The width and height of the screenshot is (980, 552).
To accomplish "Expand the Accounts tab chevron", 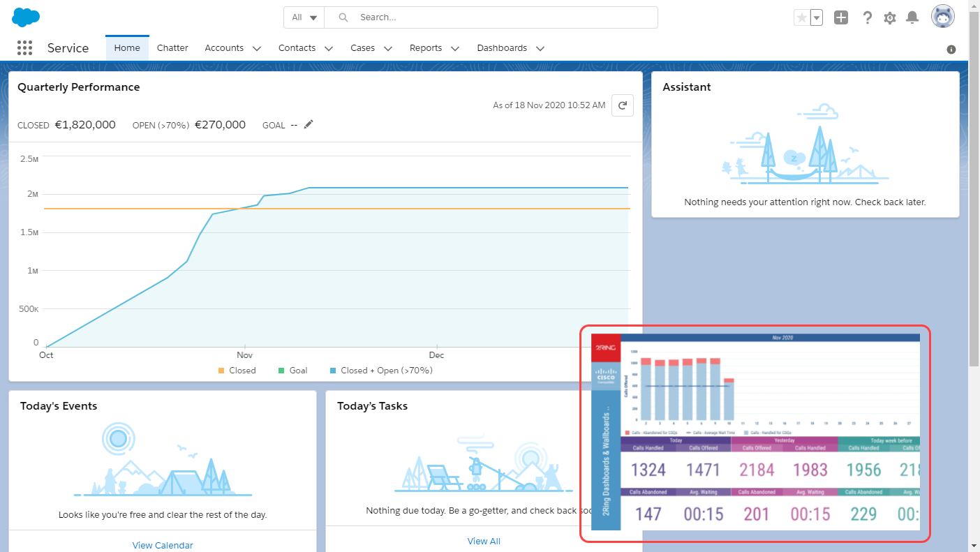I will [257, 49].
